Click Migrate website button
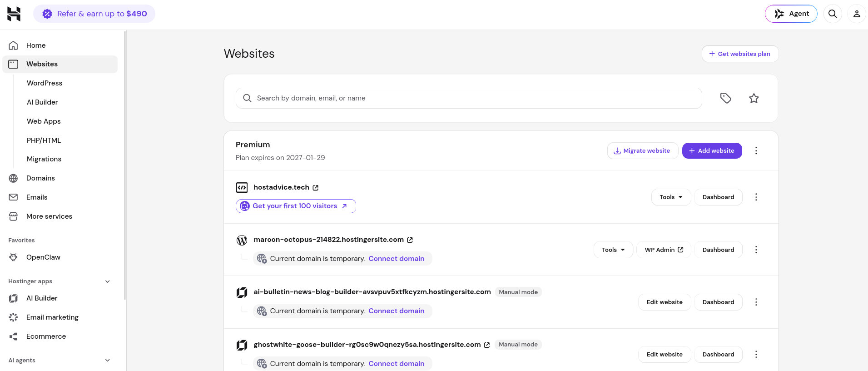This screenshot has height=371, width=868. coord(642,150)
